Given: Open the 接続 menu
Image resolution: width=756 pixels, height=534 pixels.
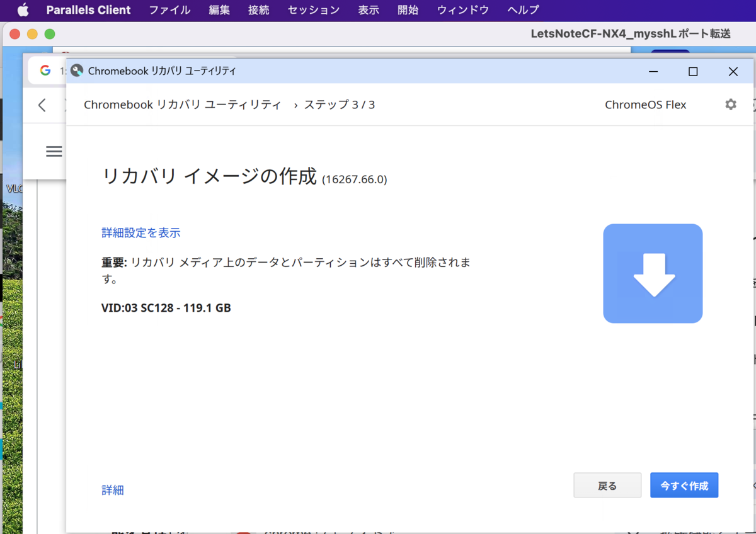Looking at the screenshot, I should click(x=259, y=10).
